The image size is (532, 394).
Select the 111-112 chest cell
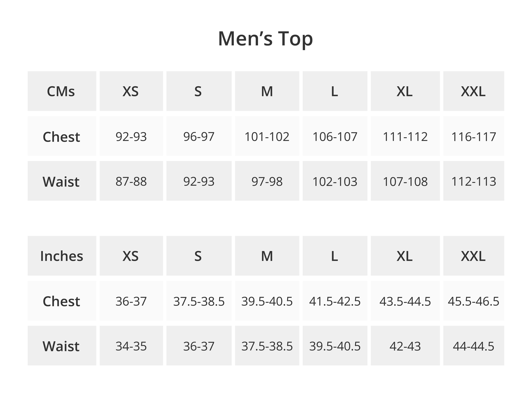405,137
